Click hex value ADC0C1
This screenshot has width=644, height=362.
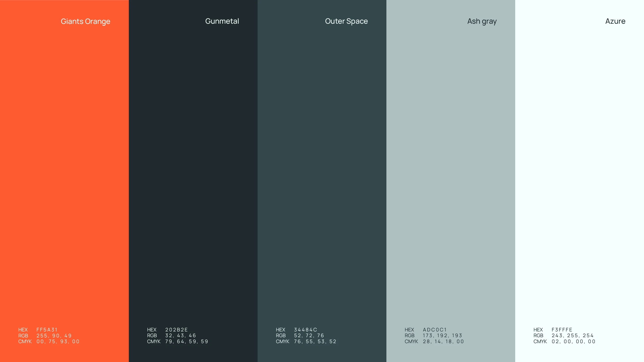tap(434, 330)
